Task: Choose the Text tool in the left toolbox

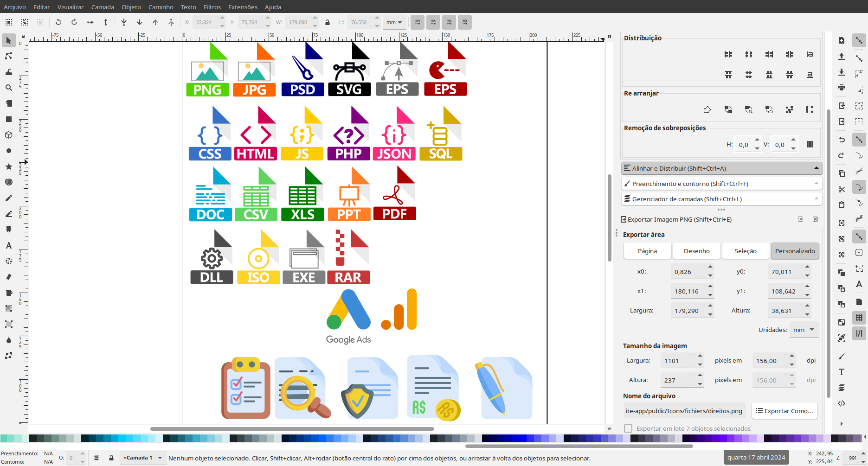Action: click(x=8, y=245)
